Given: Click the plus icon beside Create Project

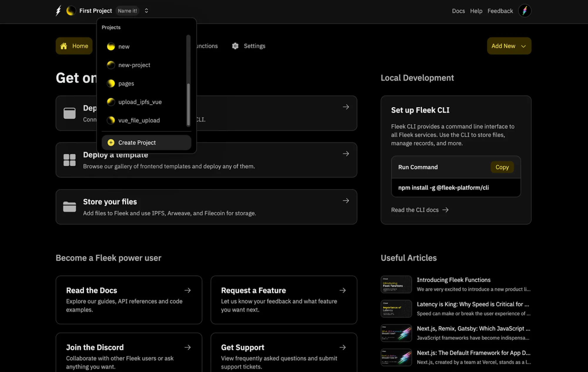Looking at the screenshot, I should coord(111,143).
